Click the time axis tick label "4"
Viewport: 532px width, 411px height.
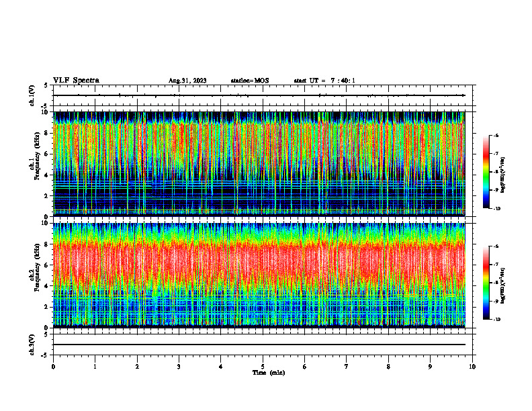[221, 367]
